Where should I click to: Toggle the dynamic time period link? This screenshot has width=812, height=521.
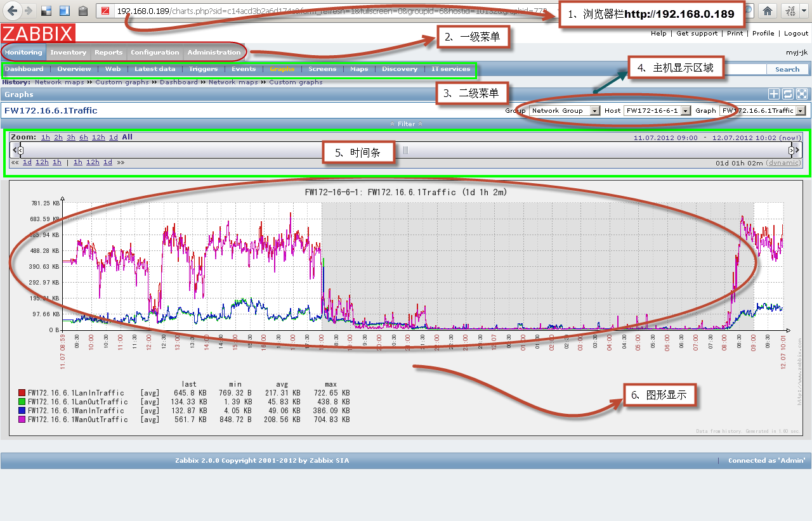coord(783,163)
